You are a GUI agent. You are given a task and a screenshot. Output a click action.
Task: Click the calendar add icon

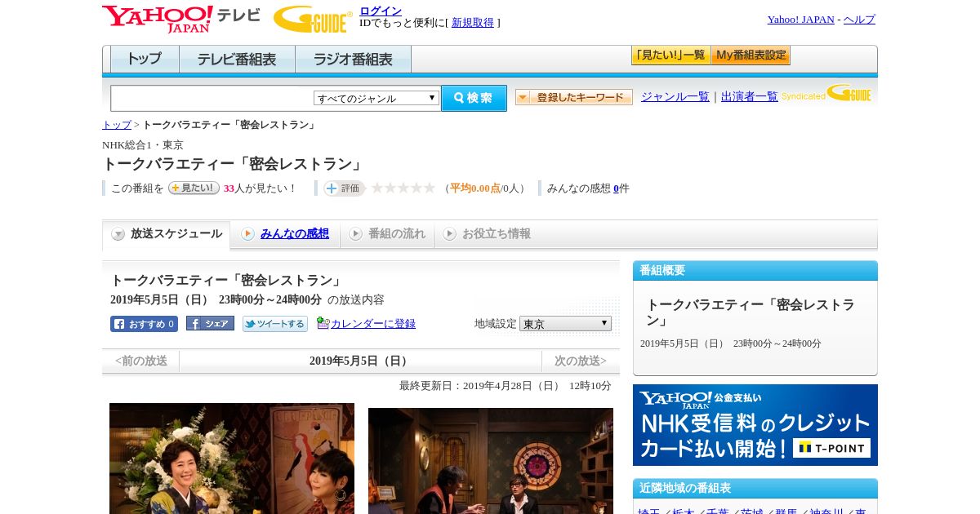pos(323,323)
